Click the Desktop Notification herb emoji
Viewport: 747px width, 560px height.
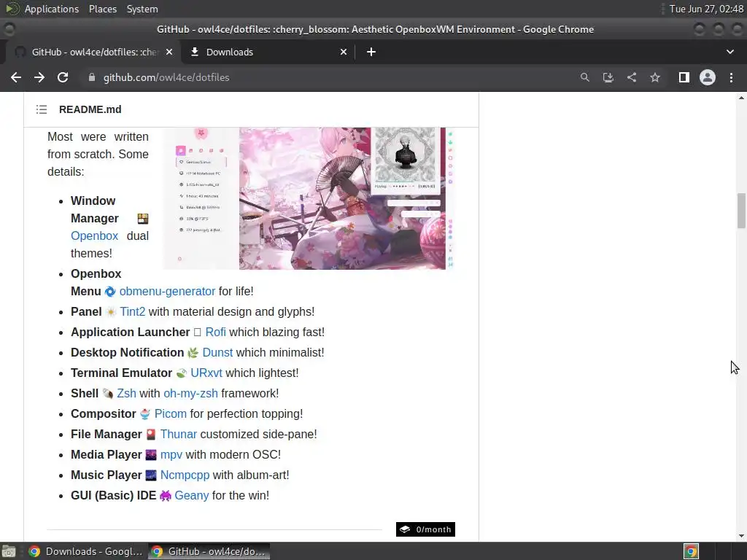[193, 352]
